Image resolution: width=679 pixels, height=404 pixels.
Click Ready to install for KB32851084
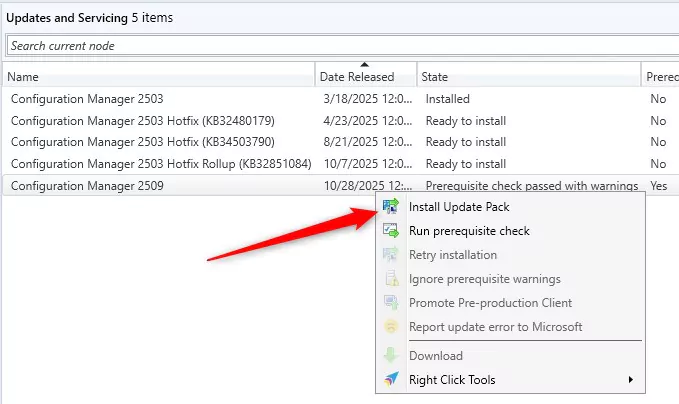(x=466, y=164)
